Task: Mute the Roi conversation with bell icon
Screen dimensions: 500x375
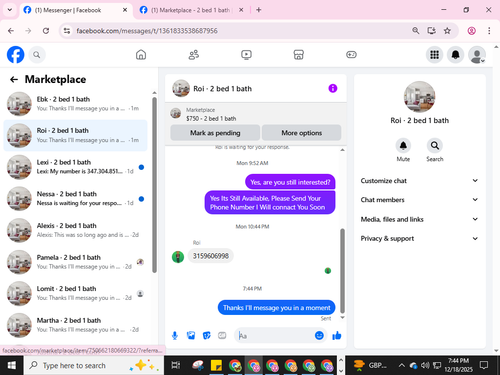Action: (x=403, y=146)
